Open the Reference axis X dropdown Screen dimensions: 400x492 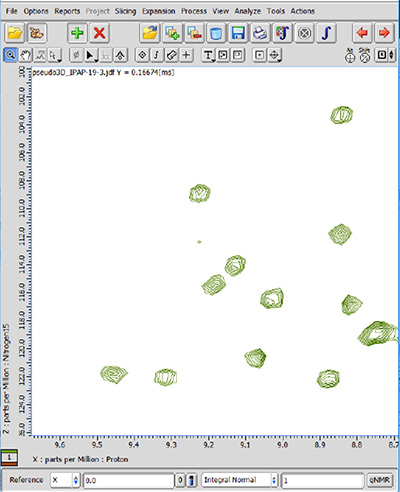tap(65, 480)
